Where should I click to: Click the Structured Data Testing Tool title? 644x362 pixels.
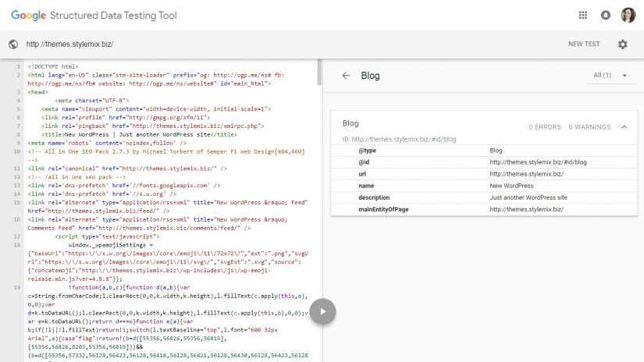coord(113,16)
